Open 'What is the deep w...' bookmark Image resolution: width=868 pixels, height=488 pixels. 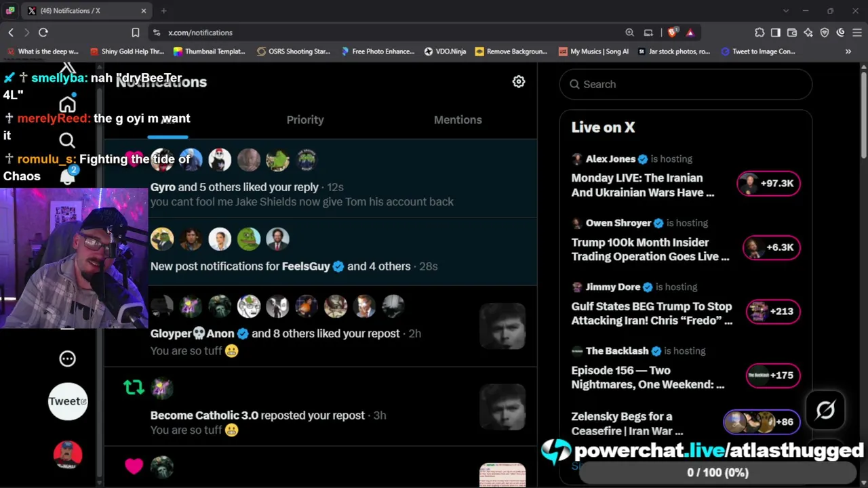43,52
